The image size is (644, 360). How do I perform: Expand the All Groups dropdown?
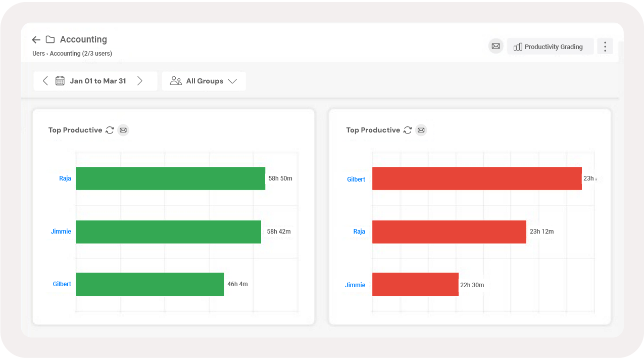204,81
